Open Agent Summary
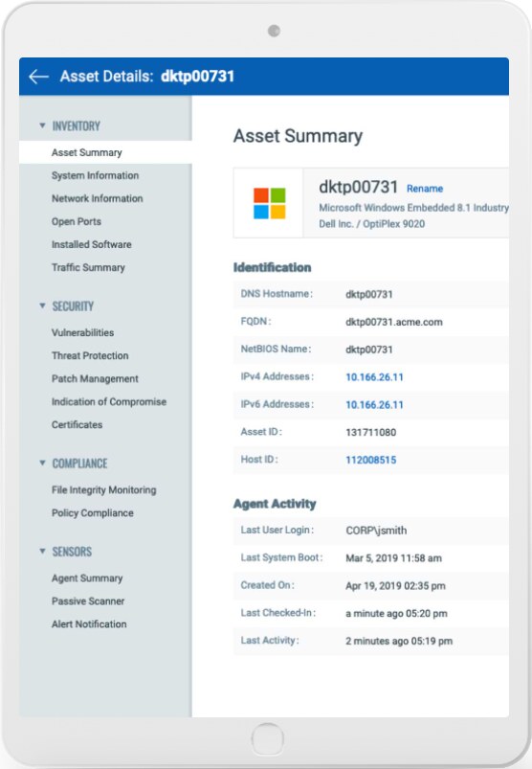Screen dimensions: 532x769 (87, 578)
